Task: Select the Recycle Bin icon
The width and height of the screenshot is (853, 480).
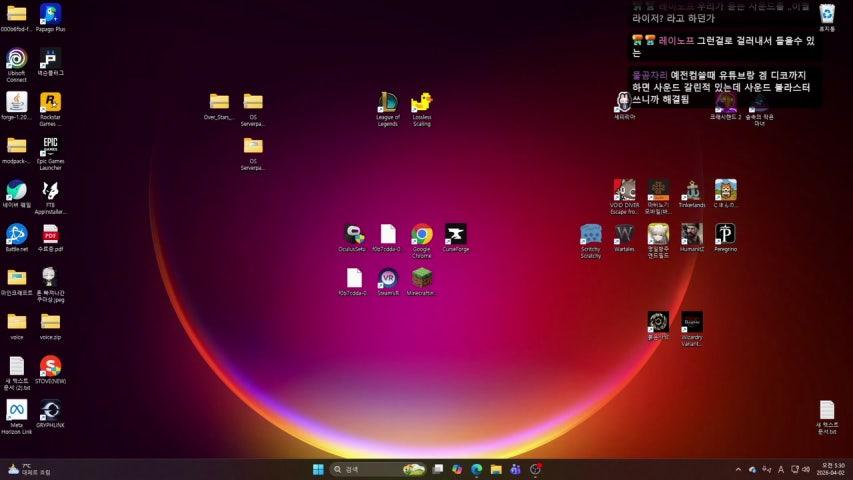Action: click(x=827, y=14)
